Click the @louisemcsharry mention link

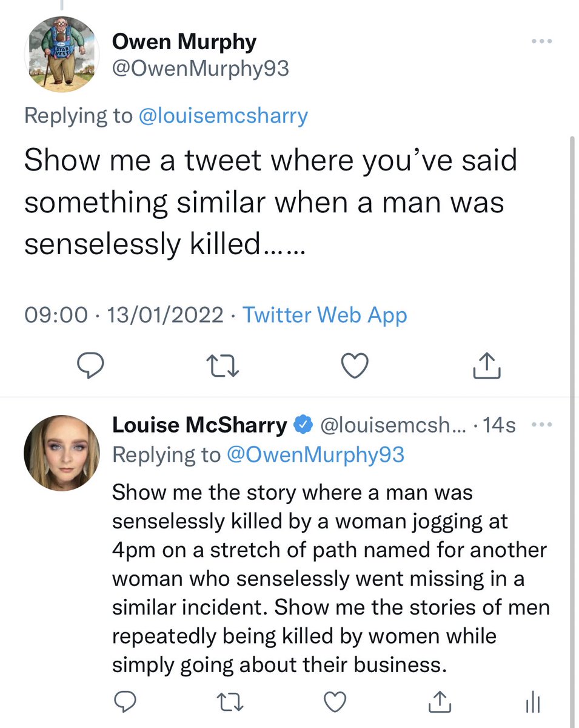pyautogui.click(x=223, y=115)
